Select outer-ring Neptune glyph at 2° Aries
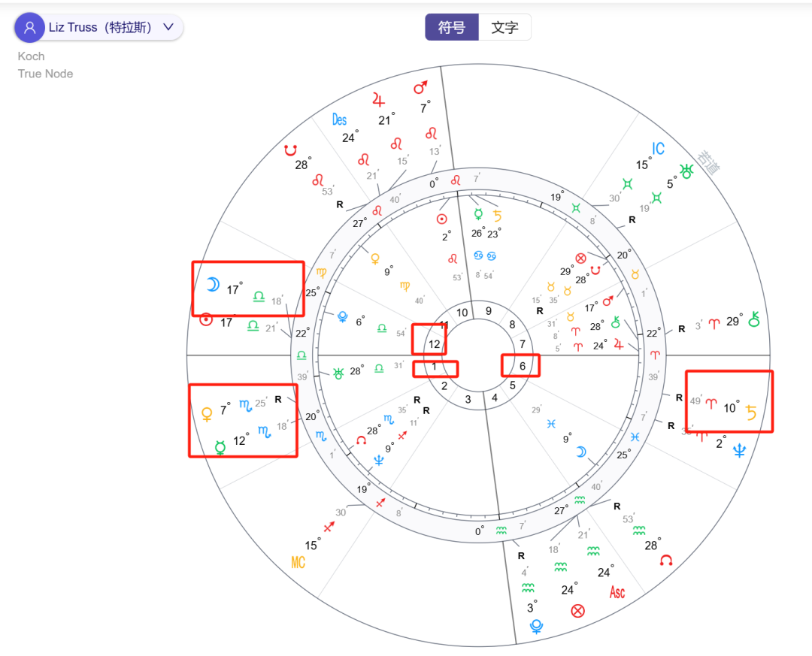812x656 pixels. coord(740,450)
